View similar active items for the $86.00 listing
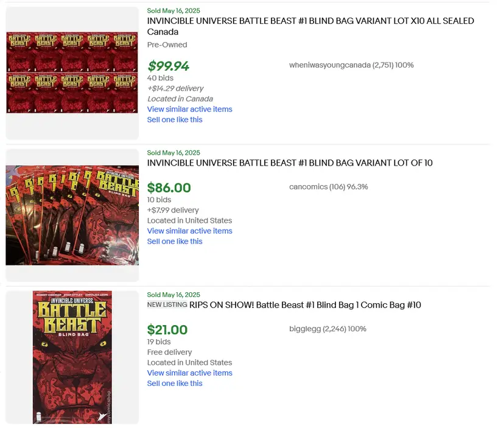Image resolution: width=504 pixels, height=428 pixels. pos(189,231)
